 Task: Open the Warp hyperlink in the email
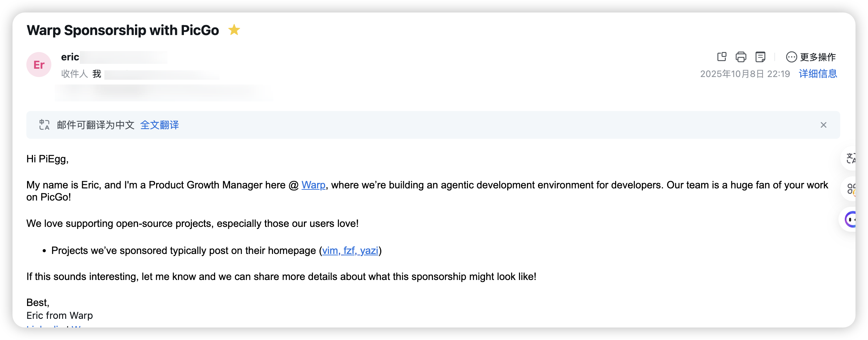(313, 185)
